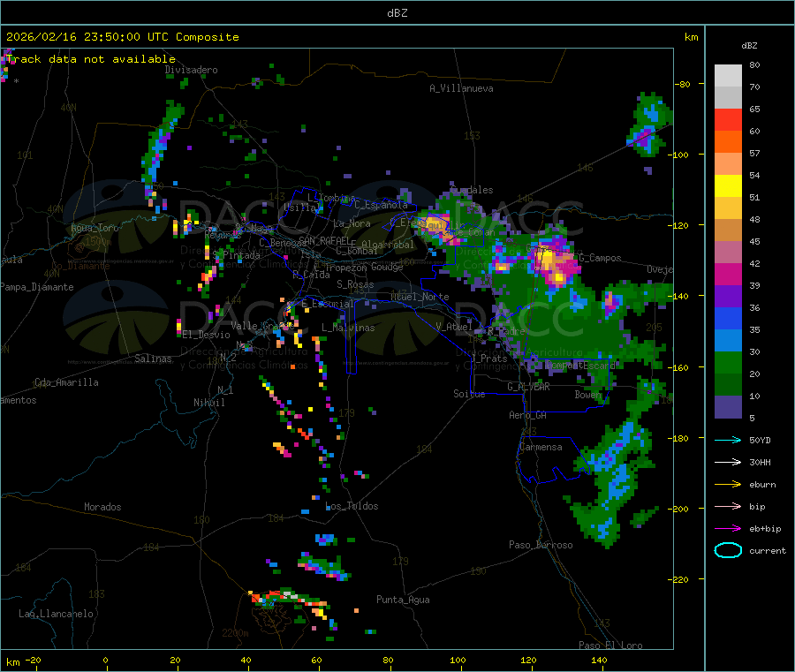Screen dimensions: 795x672
Task: Click the 'Carmensa' map label
Action: click(541, 447)
